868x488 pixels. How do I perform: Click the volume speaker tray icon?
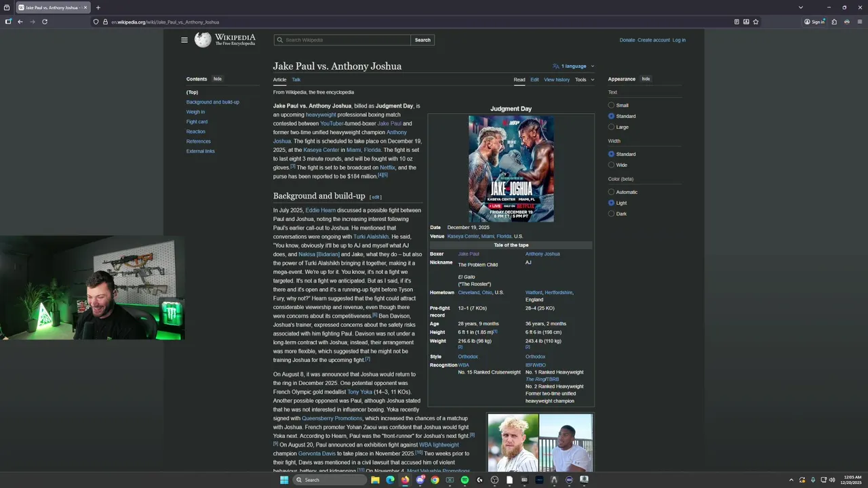coord(832,480)
